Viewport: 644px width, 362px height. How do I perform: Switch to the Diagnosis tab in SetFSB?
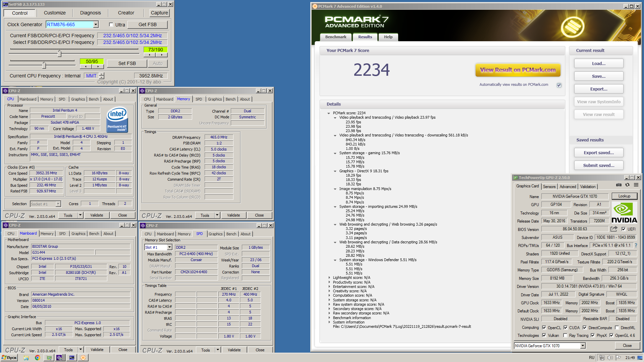tap(90, 13)
